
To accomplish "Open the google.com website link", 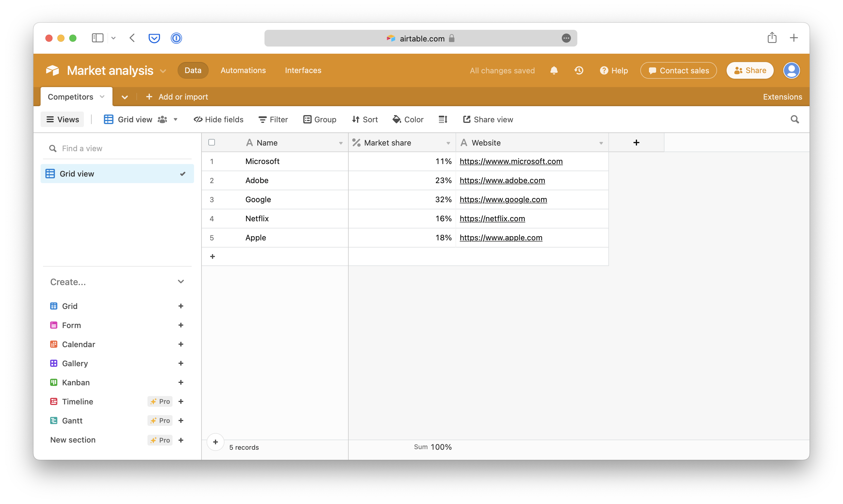I will pyautogui.click(x=503, y=199).
